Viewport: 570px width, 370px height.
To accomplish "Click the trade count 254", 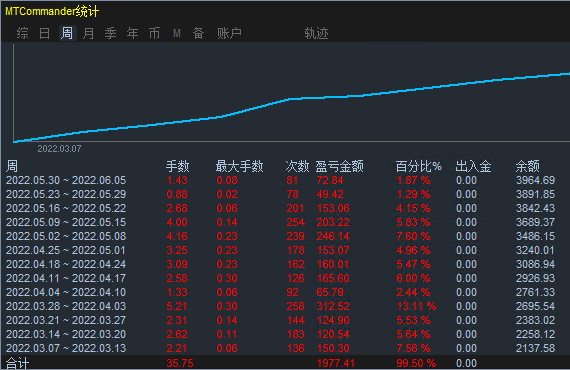I will pyautogui.click(x=295, y=222).
